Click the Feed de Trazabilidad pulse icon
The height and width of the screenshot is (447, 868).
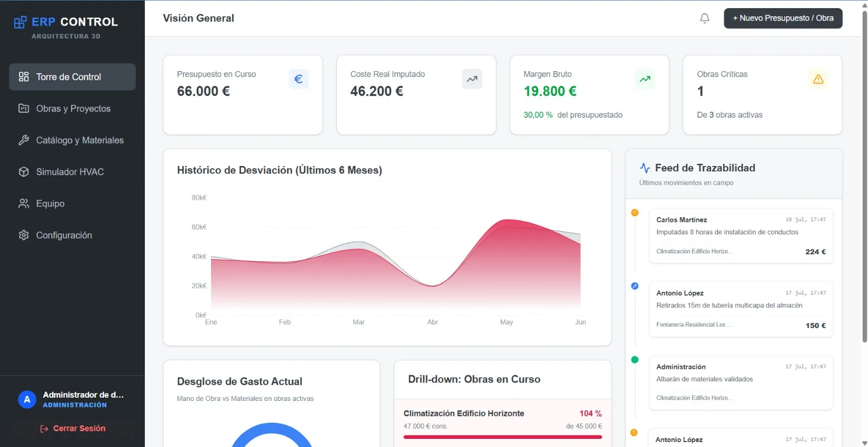(644, 168)
